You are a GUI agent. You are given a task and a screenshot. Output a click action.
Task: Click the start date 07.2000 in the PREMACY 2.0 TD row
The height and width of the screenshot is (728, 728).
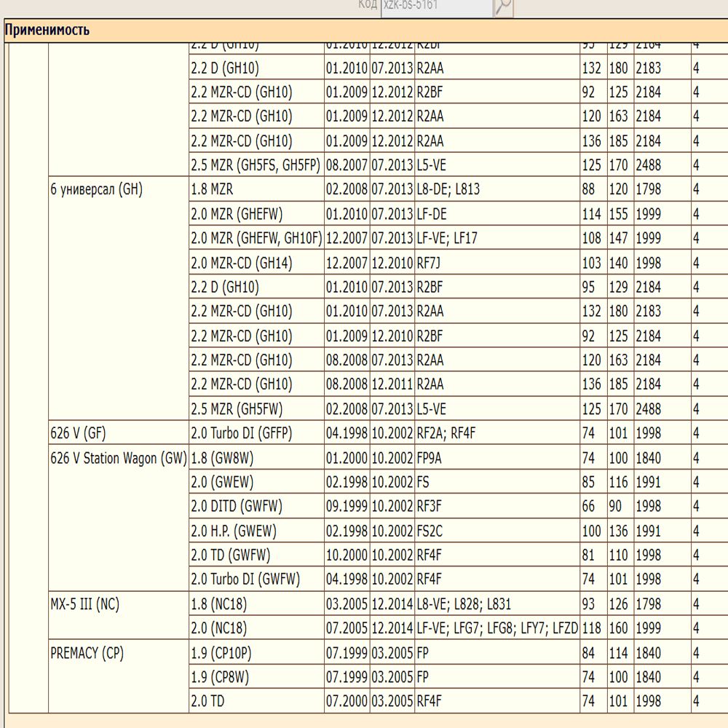tap(347, 700)
